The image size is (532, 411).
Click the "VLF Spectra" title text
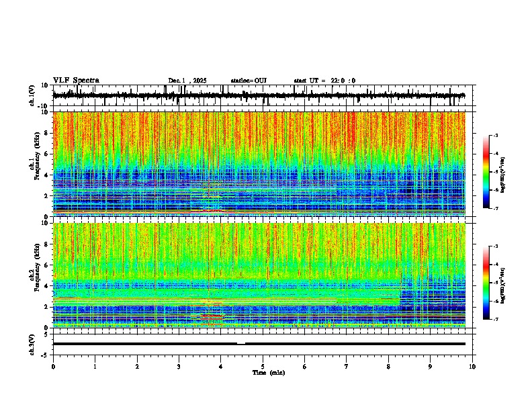(76, 81)
